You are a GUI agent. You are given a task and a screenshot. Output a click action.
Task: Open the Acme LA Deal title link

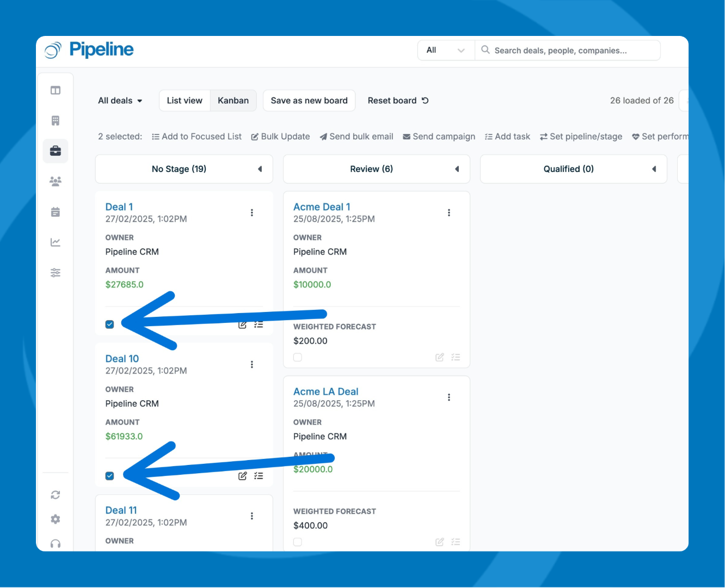[325, 391]
